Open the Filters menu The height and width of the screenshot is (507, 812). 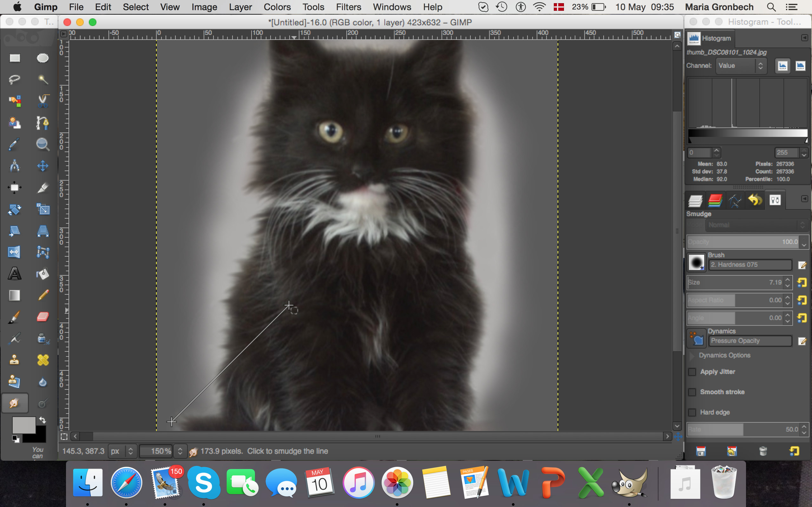(x=348, y=7)
